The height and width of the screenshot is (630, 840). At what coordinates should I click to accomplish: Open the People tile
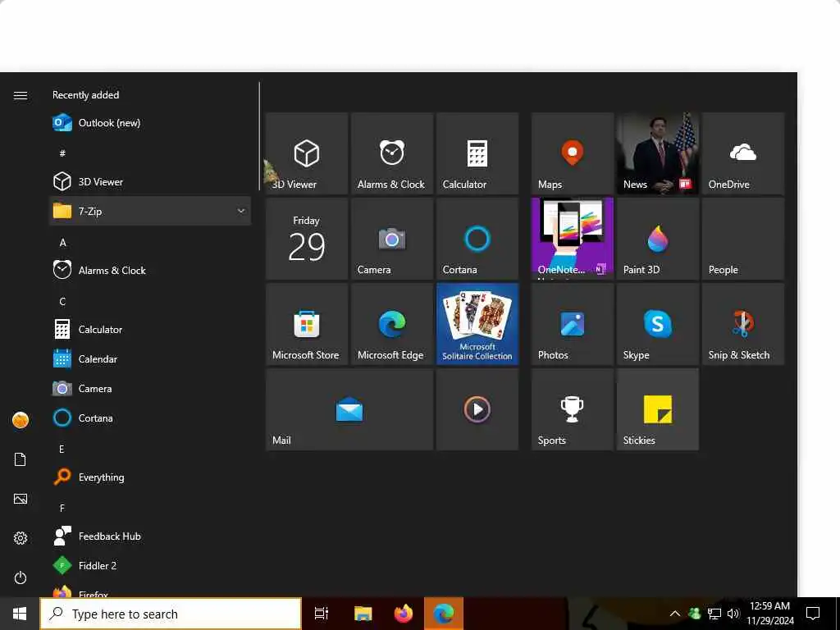point(743,239)
